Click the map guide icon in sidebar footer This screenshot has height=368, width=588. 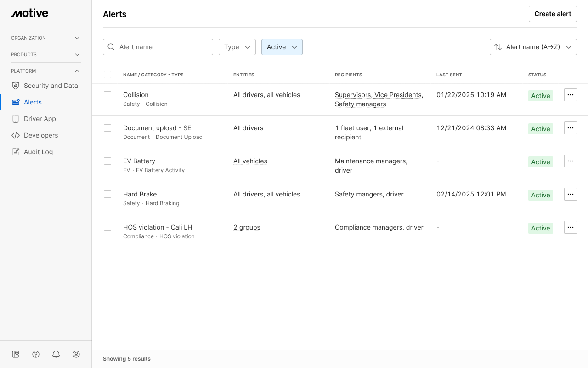[16, 354]
